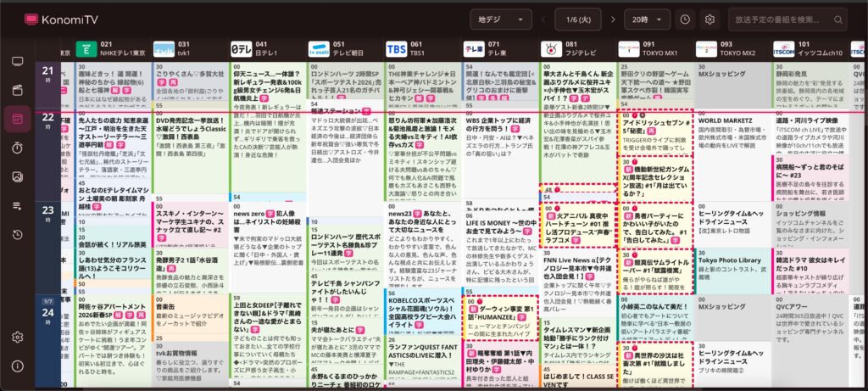The image size is (868, 391).
Task: Expand the 20時 hour dropdown
Action: point(646,19)
